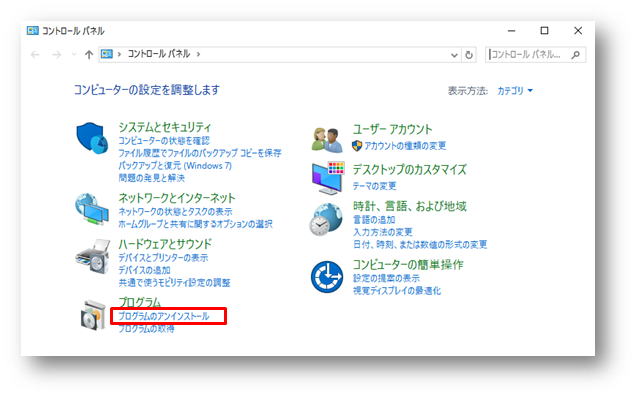Image resolution: width=637 pixels, height=398 pixels.
Task: Open ユーザー アカウント category
Action: coord(392,130)
